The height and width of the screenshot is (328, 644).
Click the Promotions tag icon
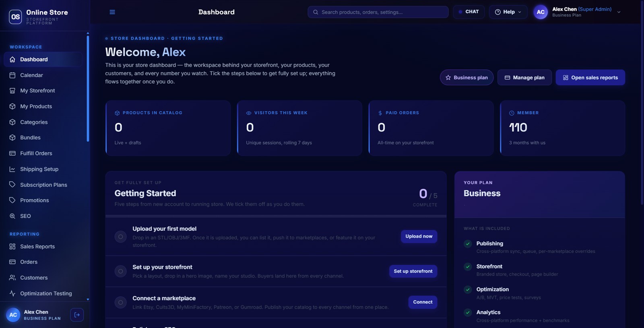[x=12, y=200]
